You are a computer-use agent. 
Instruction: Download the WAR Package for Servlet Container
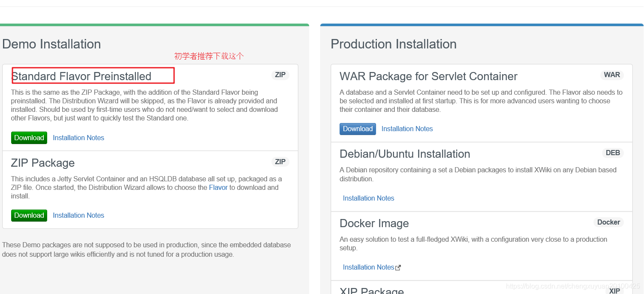point(358,129)
